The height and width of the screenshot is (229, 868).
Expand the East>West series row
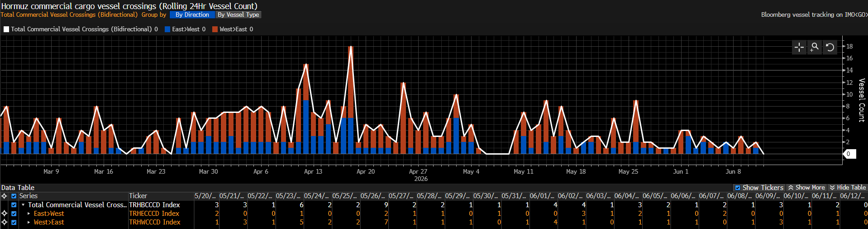(29, 214)
